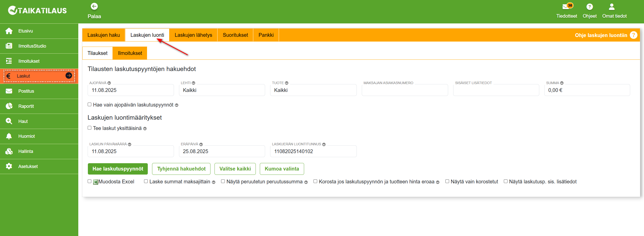Select the Ilmoitukset sub-tab
Viewport: 644px width, 236px height.
pos(130,53)
